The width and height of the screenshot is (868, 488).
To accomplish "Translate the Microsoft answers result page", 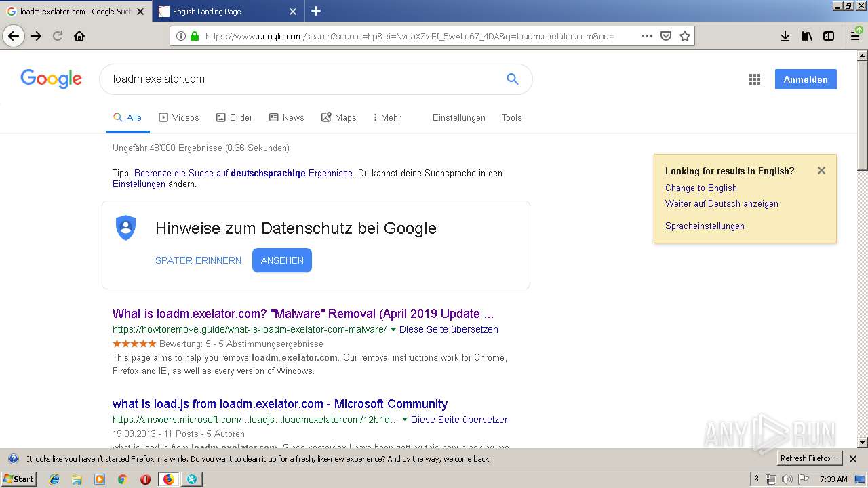I will (460, 420).
